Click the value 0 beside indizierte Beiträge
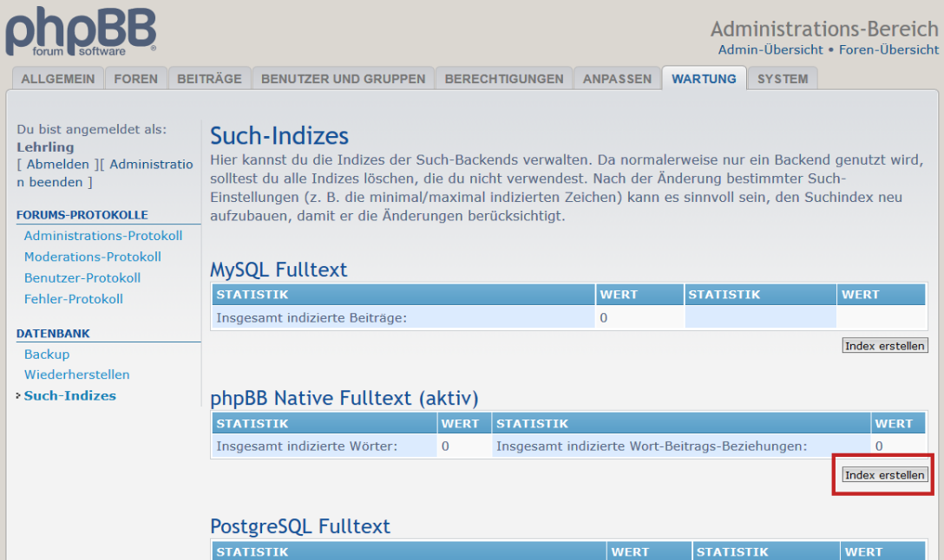Screen dimensions: 944x560 click(604, 317)
